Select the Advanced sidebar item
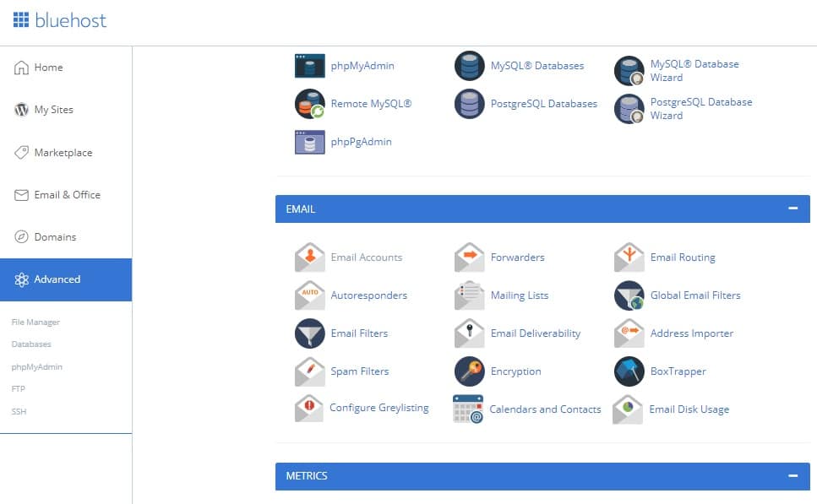Image resolution: width=817 pixels, height=504 pixels. click(66, 279)
